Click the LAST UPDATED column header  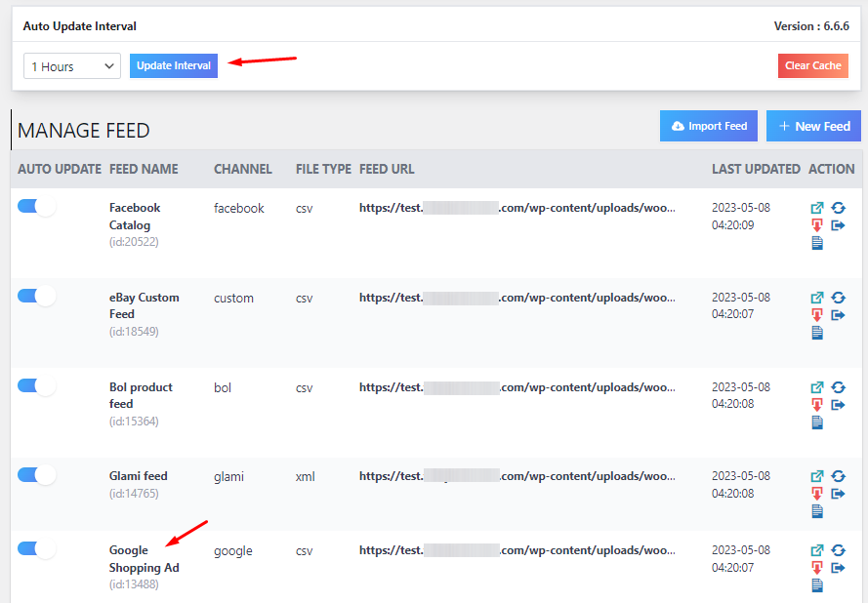click(x=756, y=169)
